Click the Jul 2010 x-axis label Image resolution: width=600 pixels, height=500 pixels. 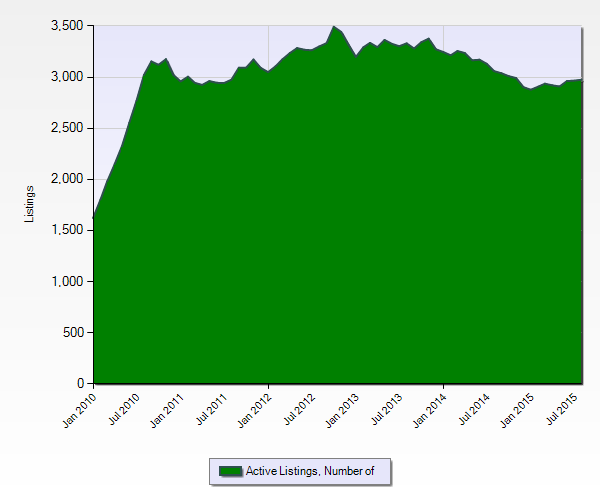point(124,409)
